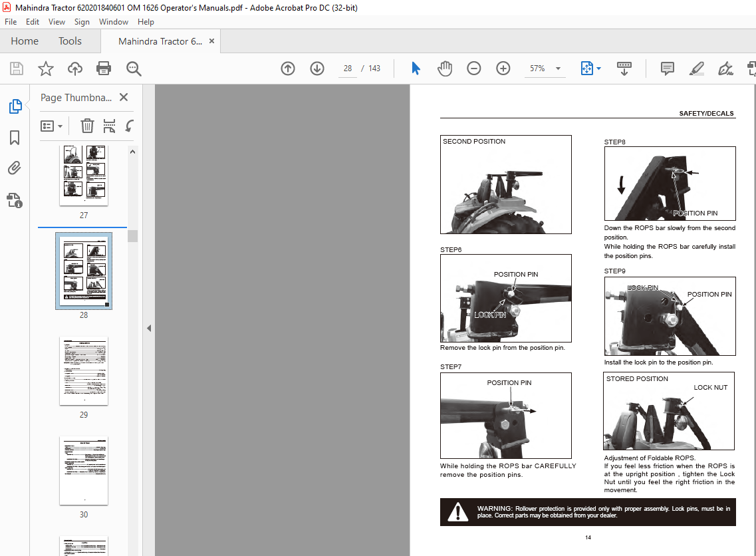This screenshot has width=756, height=556.
Task: Open the File menu
Action: tap(11, 22)
